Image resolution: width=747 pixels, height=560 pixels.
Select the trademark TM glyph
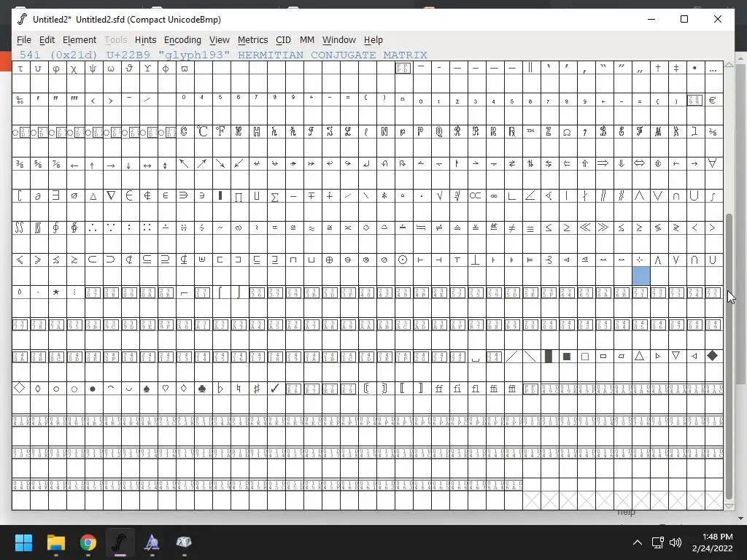[x=530, y=132]
